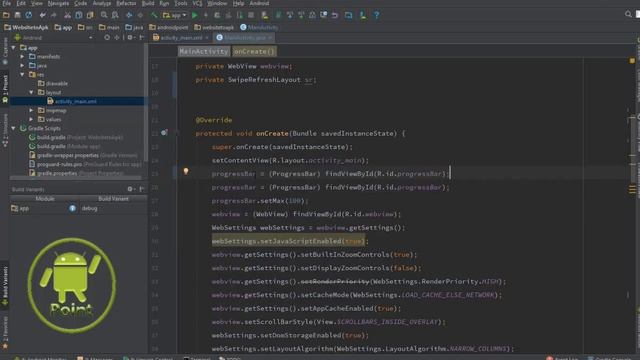Click the Hide Project panel icon
640x360 pixels.
(x=142, y=38)
